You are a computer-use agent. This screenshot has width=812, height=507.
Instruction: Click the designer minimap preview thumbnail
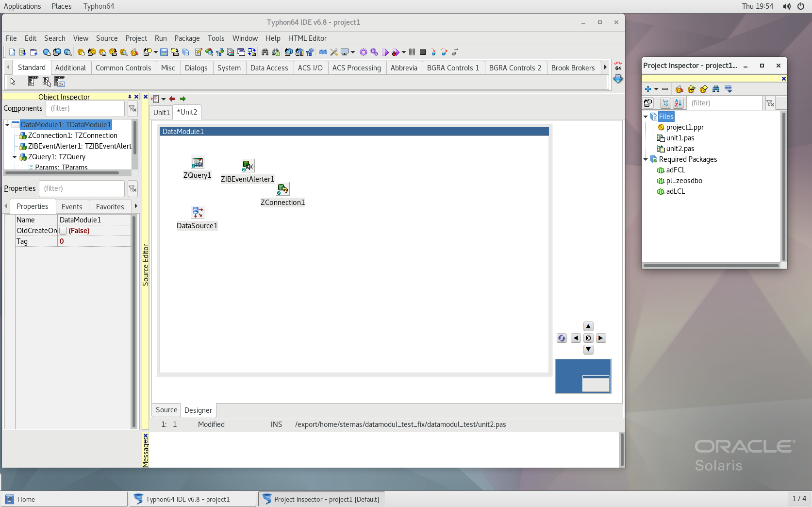[583, 376]
